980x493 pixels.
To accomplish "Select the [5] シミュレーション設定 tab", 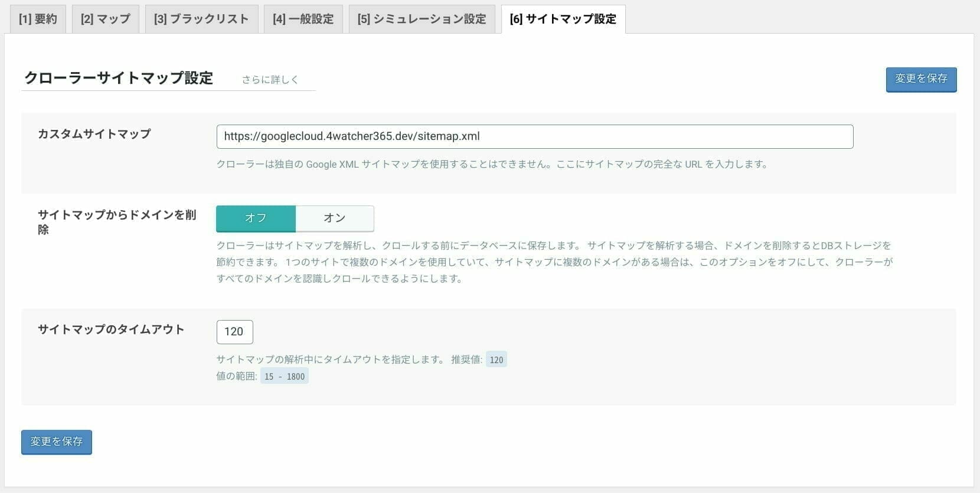I will [422, 19].
